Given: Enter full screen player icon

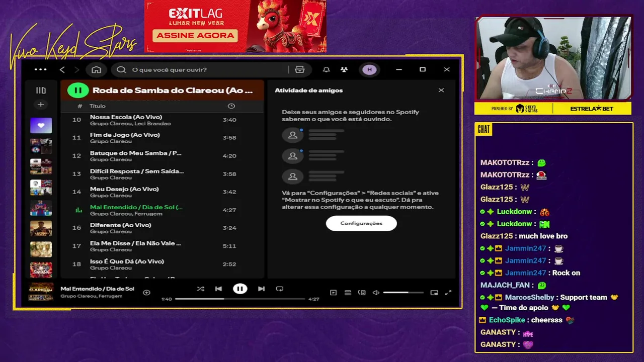Looking at the screenshot, I should click(x=448, y=293).
